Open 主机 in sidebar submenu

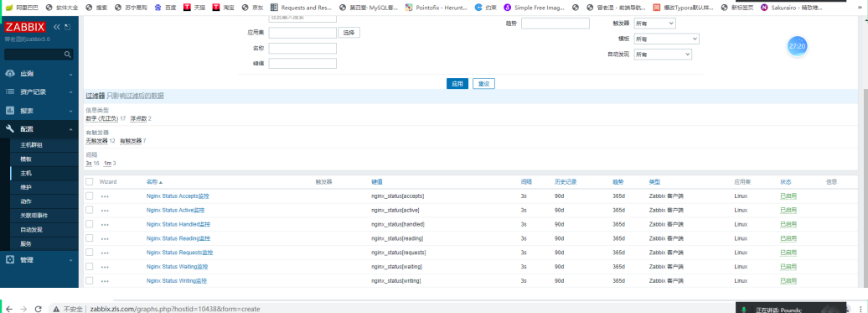pyautogui.click(x=26, y=173)
